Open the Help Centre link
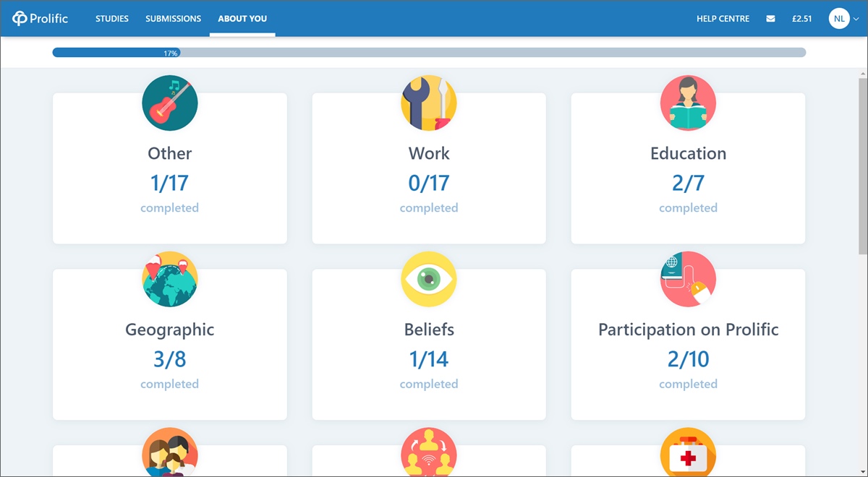The image size is (868, 477). click(x=723, y=19)
